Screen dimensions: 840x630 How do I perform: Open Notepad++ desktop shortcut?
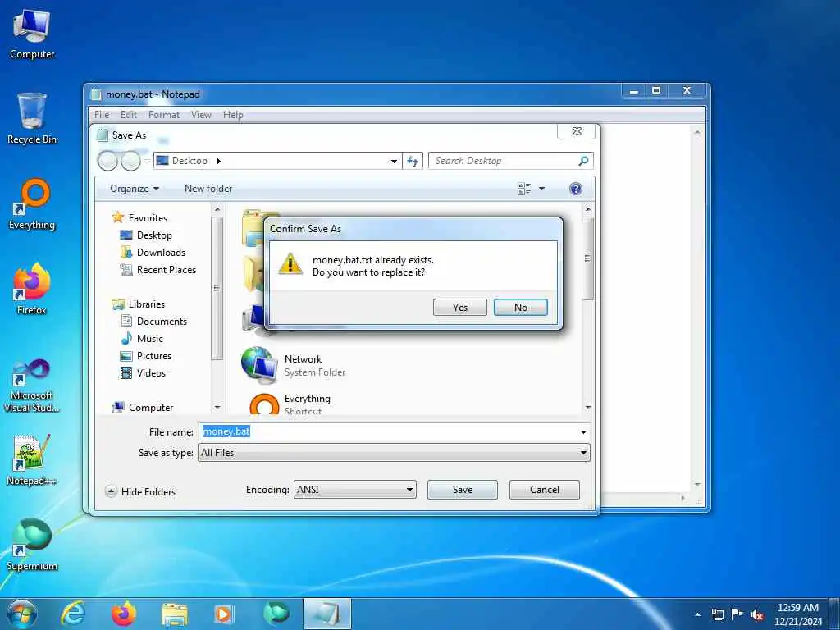click(32, 460)
